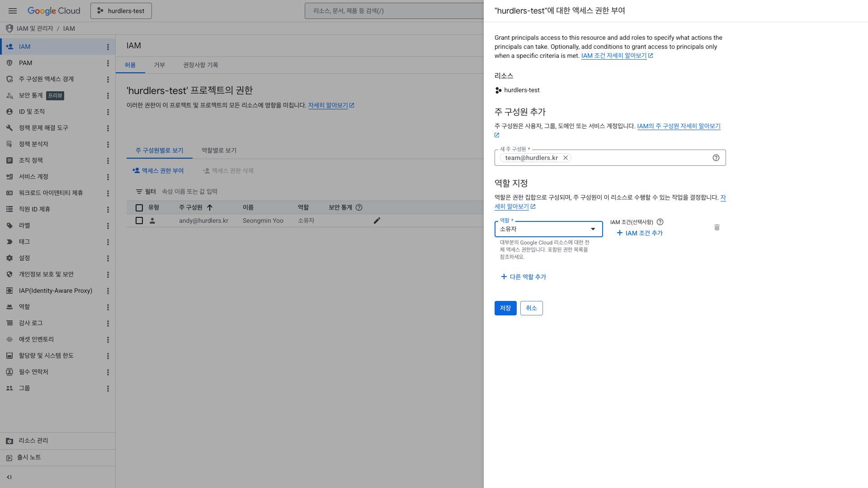Image resolution: width=868 pixels, height=488 pixels.
Task: Click the 애셋 인벤토리 diamond icon
Action: [9, 339]
